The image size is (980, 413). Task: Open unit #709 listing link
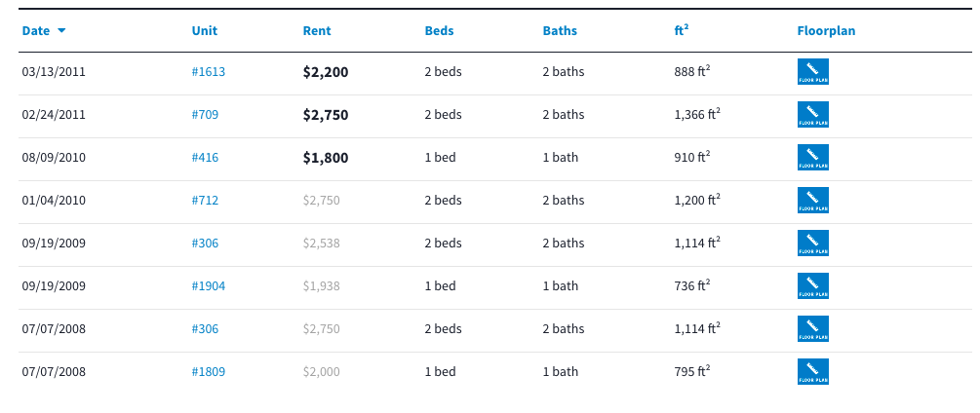pos(205,115)
